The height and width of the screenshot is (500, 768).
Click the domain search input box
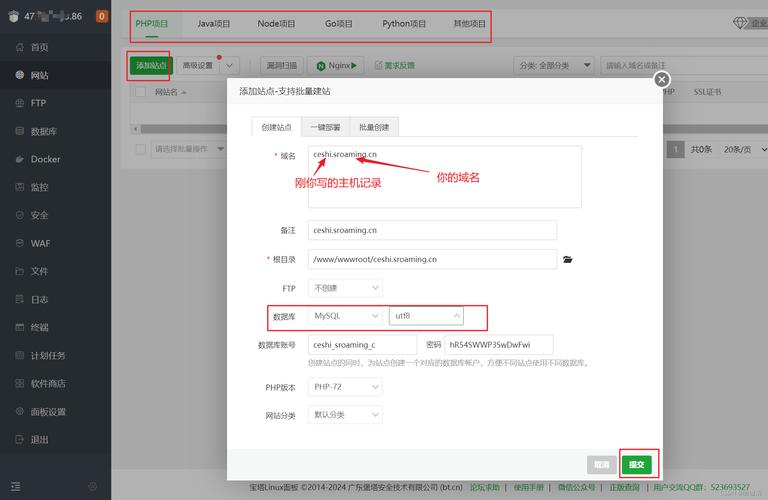684,65
